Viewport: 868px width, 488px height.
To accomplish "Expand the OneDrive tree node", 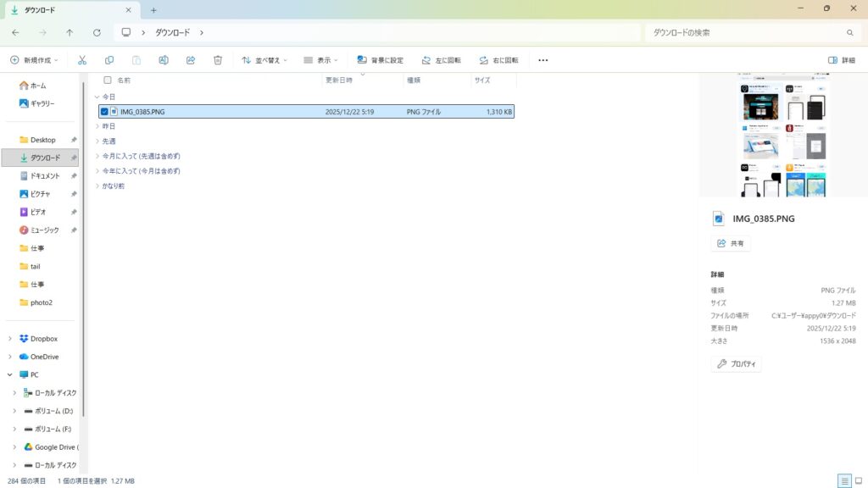I will [x=10, y=357].
